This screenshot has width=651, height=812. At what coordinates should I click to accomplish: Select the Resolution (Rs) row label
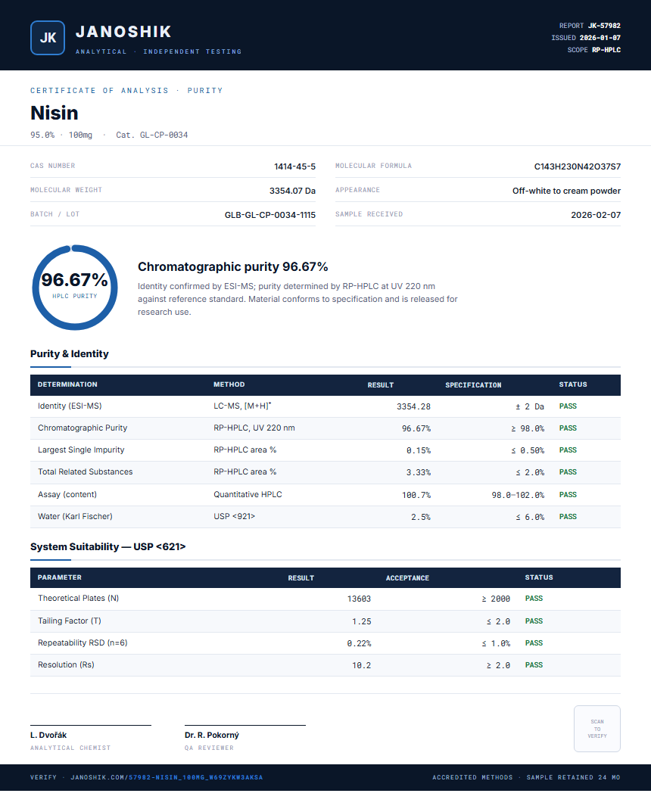pyautogui.click(x=66, y=664)
